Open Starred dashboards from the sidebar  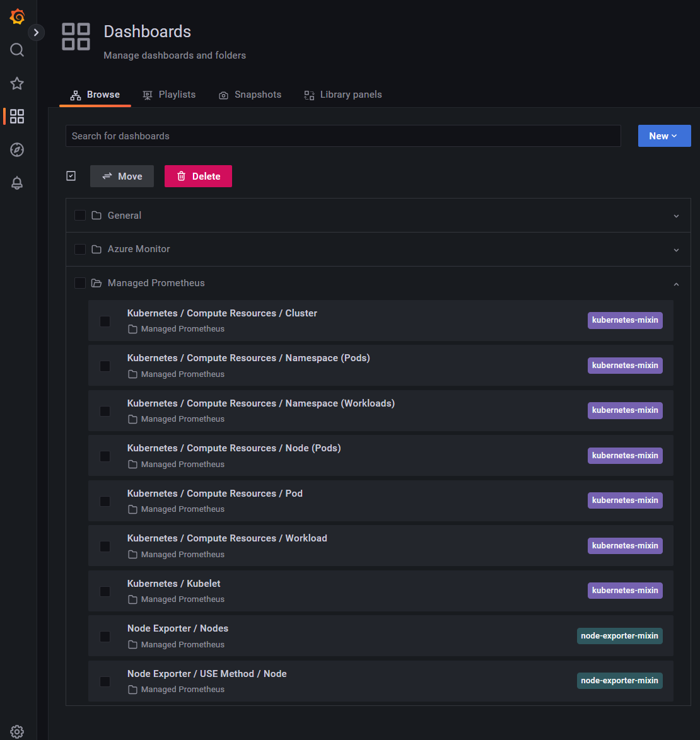17,83
